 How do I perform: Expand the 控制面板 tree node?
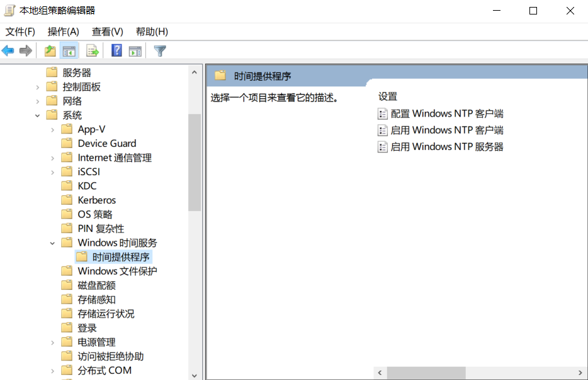point(38,88)
